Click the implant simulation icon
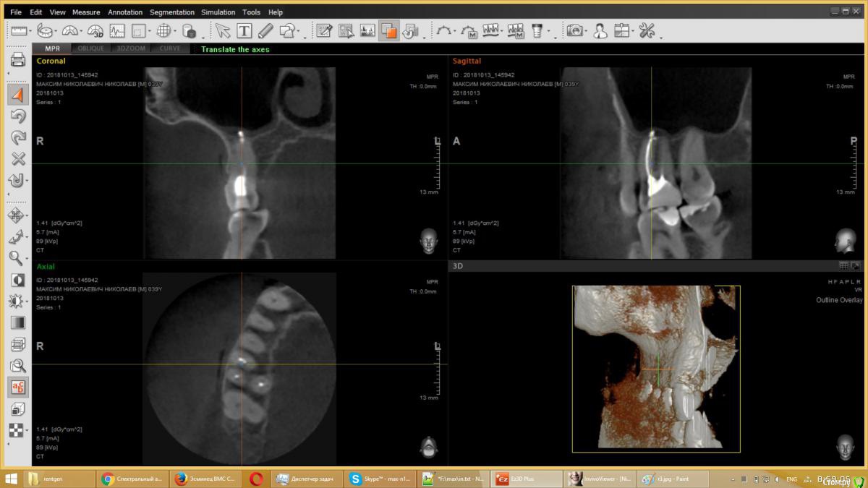The image size is (868, 488). point(537,31)
